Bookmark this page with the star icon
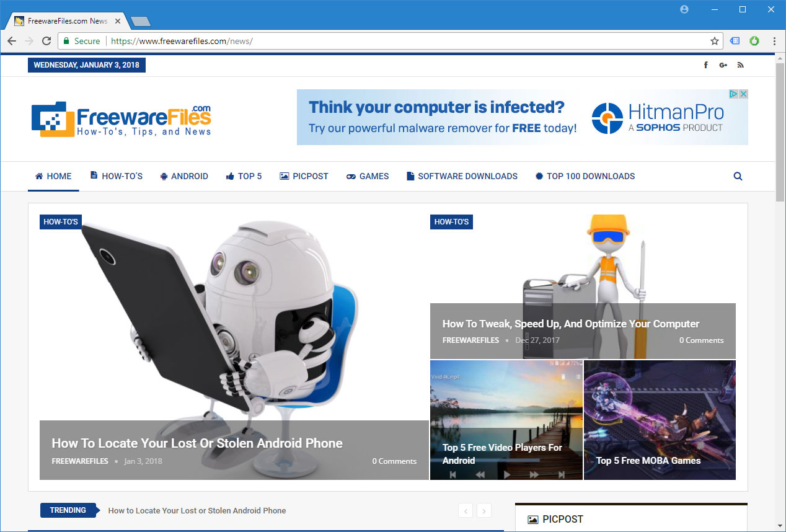Screen dimensions: 786x532 (714, 41)
